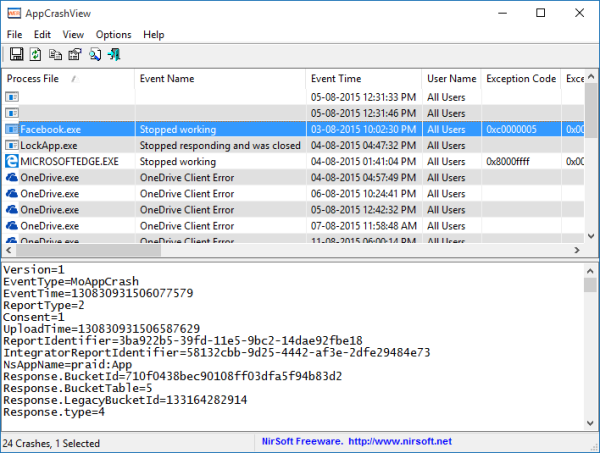This screenshot has height=453, width=600.
Task: Open the Properties toolbar icon
Action: 75,55
